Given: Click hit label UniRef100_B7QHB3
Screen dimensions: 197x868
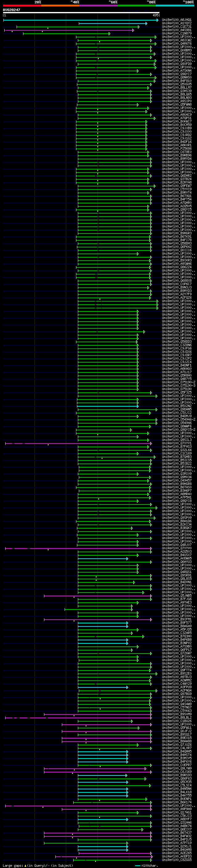Looking at the screenshot, I should [x=177, y=457].
